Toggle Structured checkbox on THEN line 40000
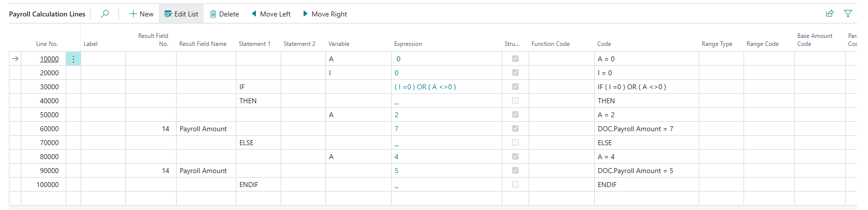The image size is (868, 210). 515,101
